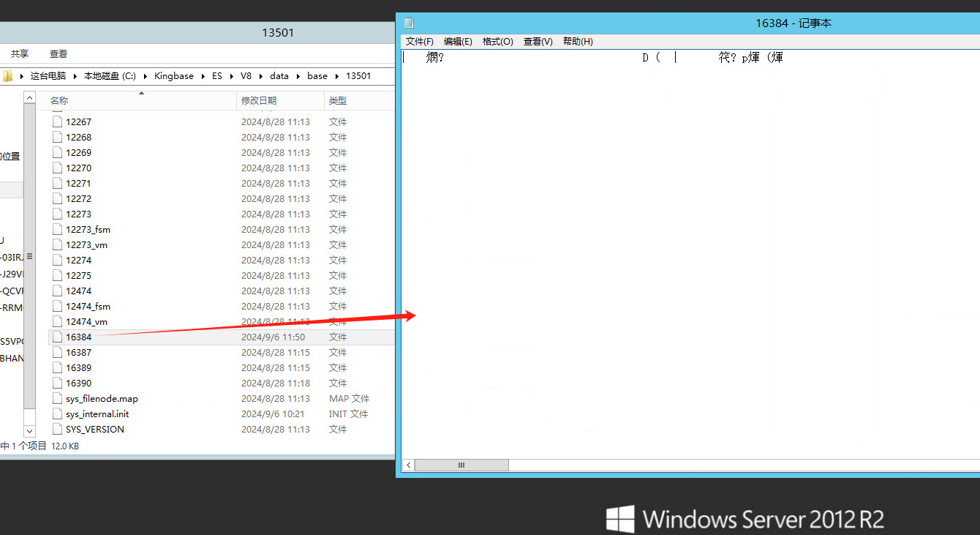This screenshot has height=535, width=980.
Task: Select file icon for 12474_fsm
Action: [x=57, y=306]
